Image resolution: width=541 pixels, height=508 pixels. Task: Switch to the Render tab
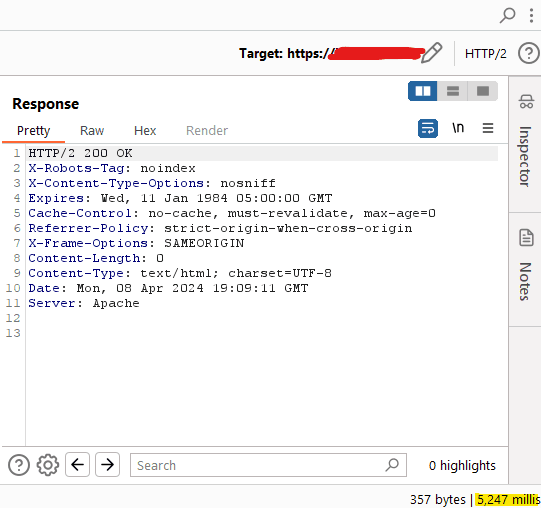(207, 131)
